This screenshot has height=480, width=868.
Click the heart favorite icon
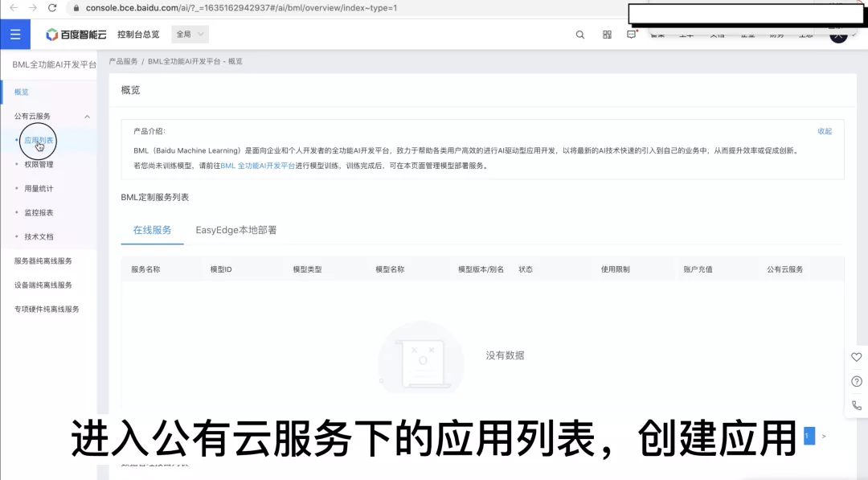tap(857, 357)
